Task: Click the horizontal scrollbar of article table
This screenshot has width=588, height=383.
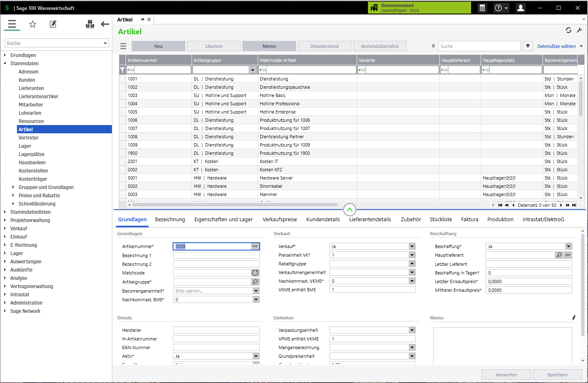Action: coord(235,205)
